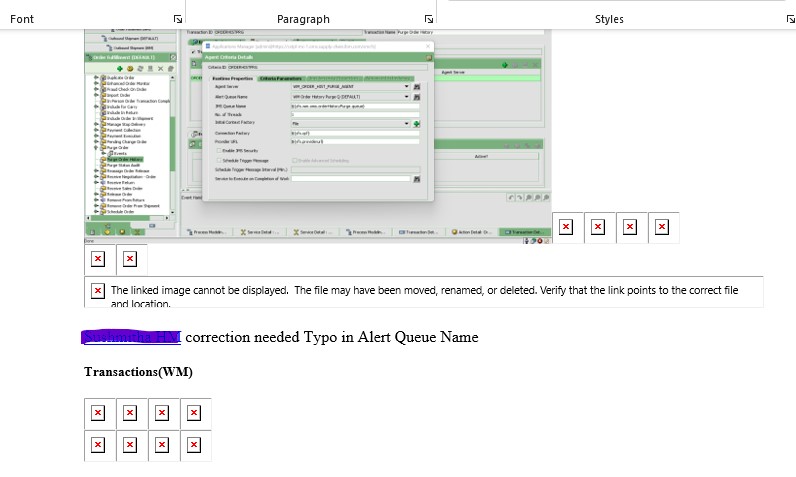Click the No. of Threads input field
This screenshot has width=796, height=477.
click(355, 115)
